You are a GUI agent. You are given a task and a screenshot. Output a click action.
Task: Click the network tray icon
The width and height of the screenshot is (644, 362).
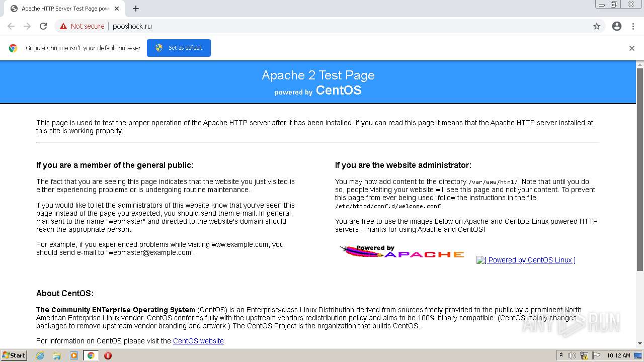coord(584,355)
